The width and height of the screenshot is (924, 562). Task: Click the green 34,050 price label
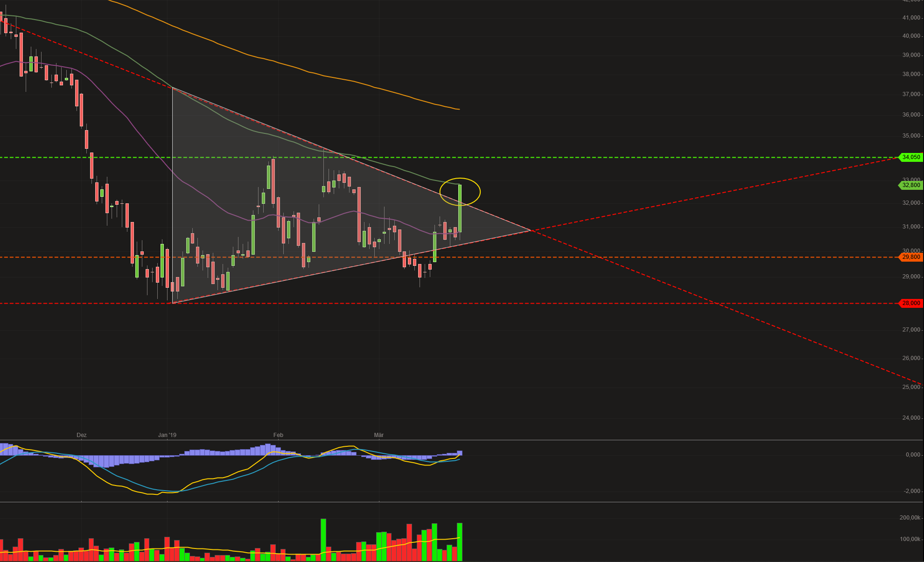click(x=910, y=157)
